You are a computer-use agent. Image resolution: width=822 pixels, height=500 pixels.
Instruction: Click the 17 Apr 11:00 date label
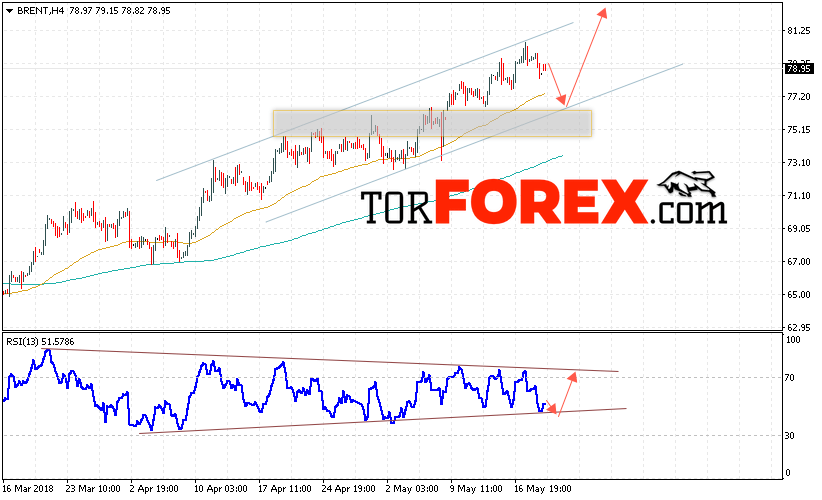tap(285, 489)
